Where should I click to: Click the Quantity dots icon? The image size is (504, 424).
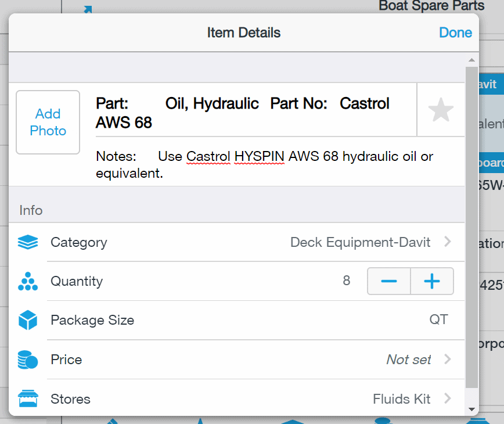pyautogui.click(x=28, y=281)
